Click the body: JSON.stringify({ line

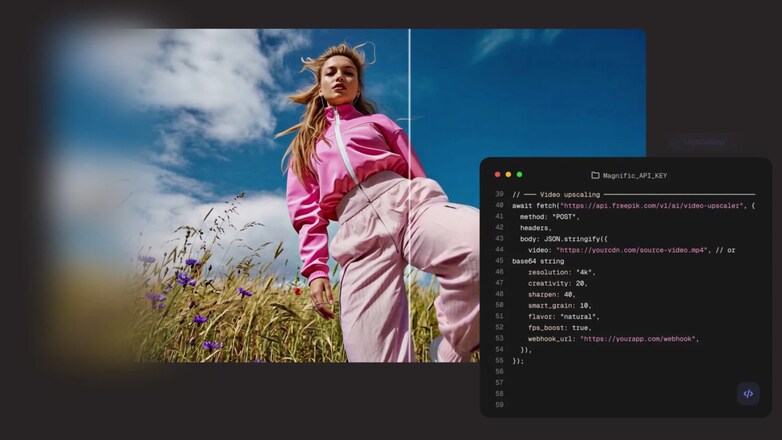[564, 239]
